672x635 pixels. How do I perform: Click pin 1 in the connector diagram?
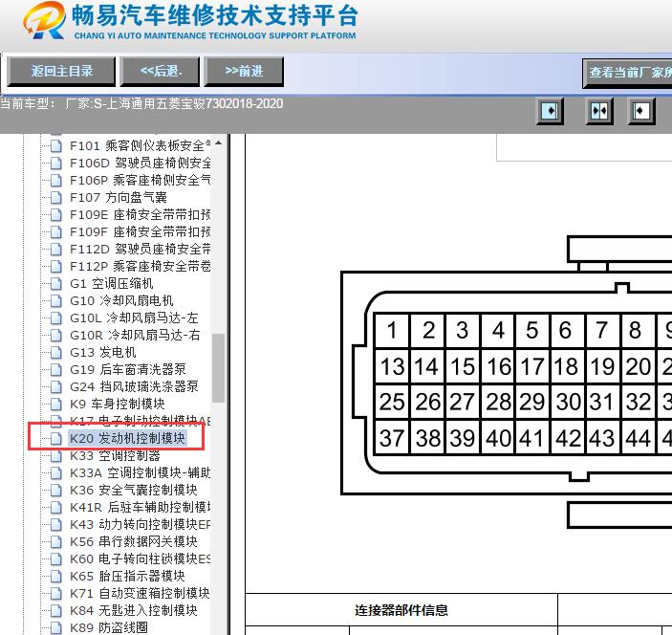tap(392, 330)
